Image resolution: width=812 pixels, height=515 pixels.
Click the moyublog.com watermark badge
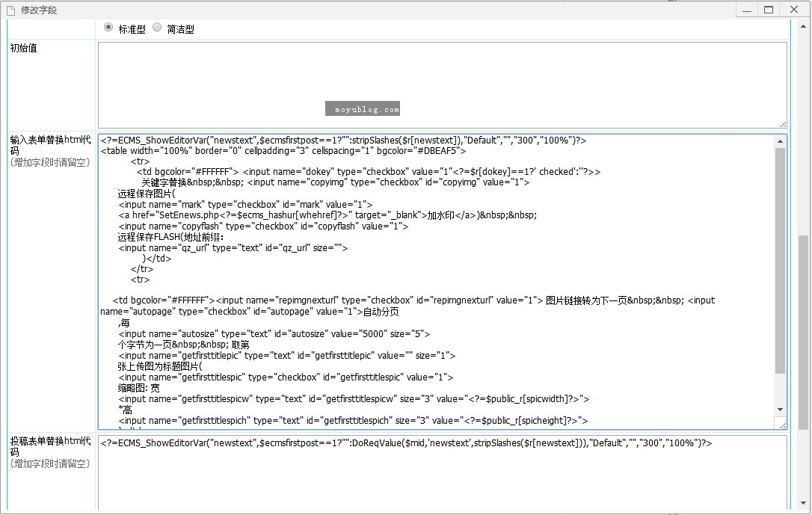pos(363,109)
